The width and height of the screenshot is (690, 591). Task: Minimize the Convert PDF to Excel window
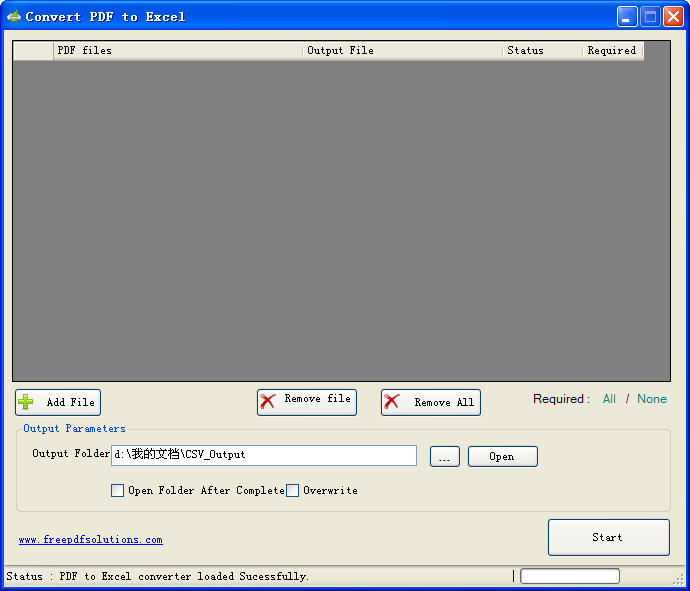(x=627, y=16)
